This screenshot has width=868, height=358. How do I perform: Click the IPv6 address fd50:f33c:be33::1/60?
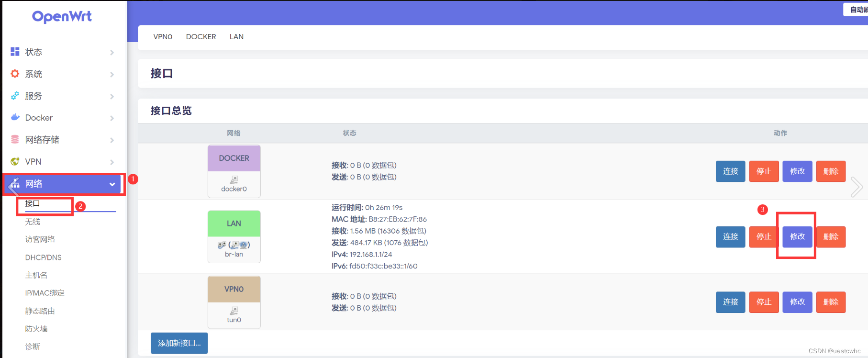[383, 266]
